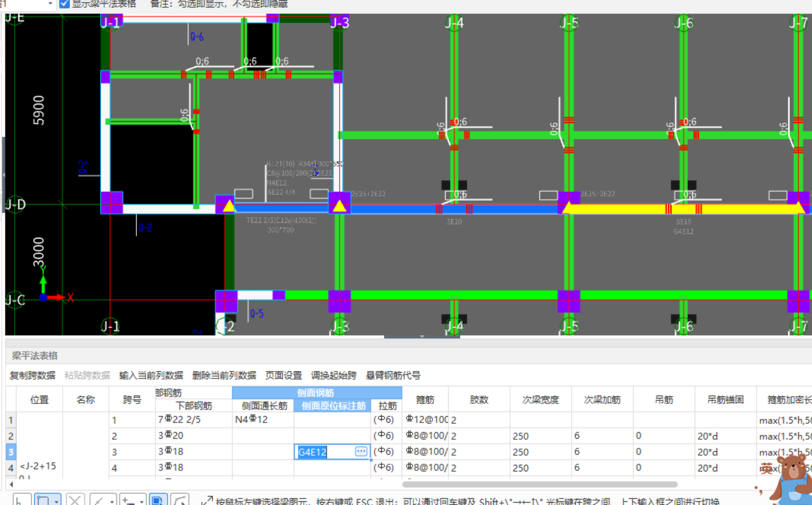The image size is (812, 505).
Task: Click the ellipsis button in G4E12 cell
Action: pyautogui.click(x=362, y=451)
